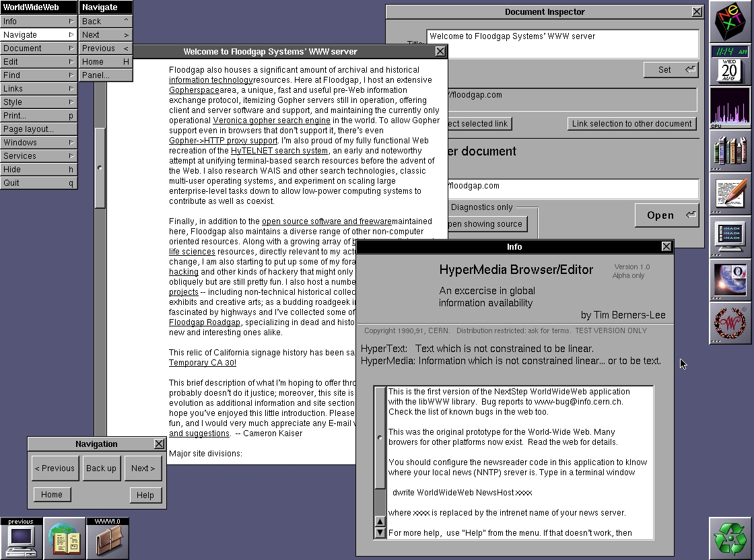Choose Hide from the WorldWideWeb menu
Image resolution: width=754 pixels, height=560 pixels.
coord(38,169)
